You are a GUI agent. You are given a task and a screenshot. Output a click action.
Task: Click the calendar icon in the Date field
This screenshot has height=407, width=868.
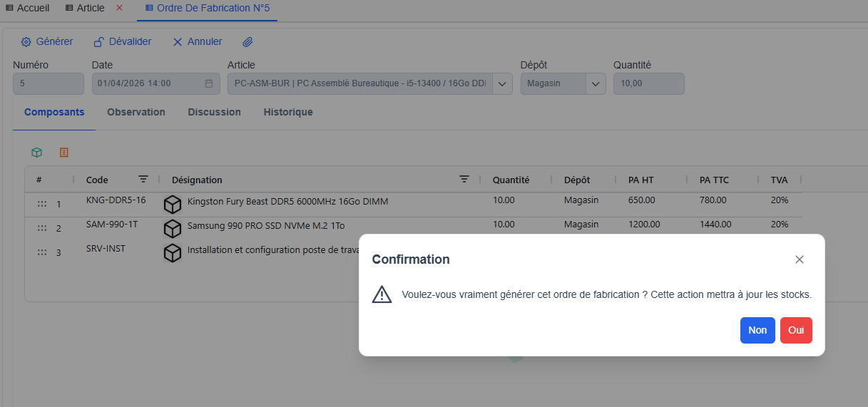tap(209, 83)
